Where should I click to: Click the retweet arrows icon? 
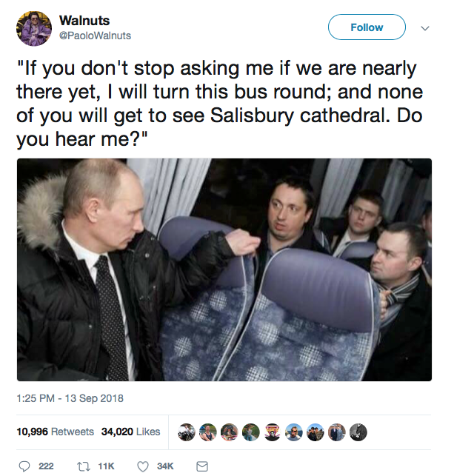82,466
